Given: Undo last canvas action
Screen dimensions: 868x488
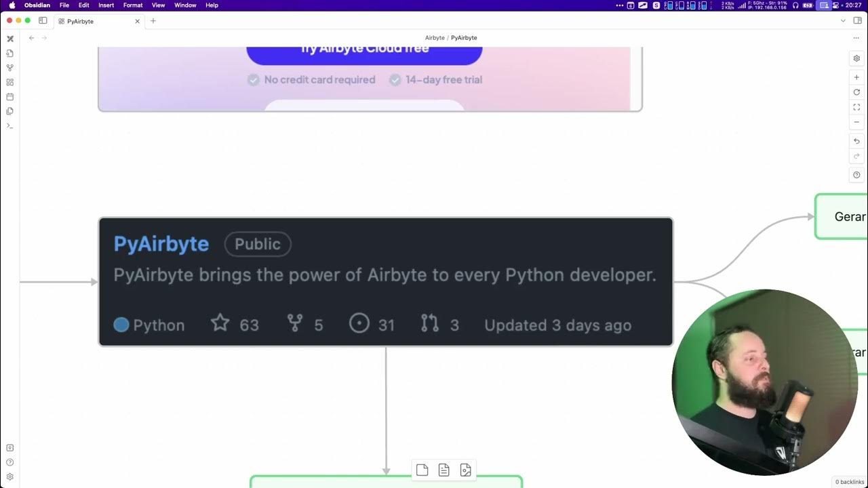Looking at the screenshot, I should tap(856, 141).
